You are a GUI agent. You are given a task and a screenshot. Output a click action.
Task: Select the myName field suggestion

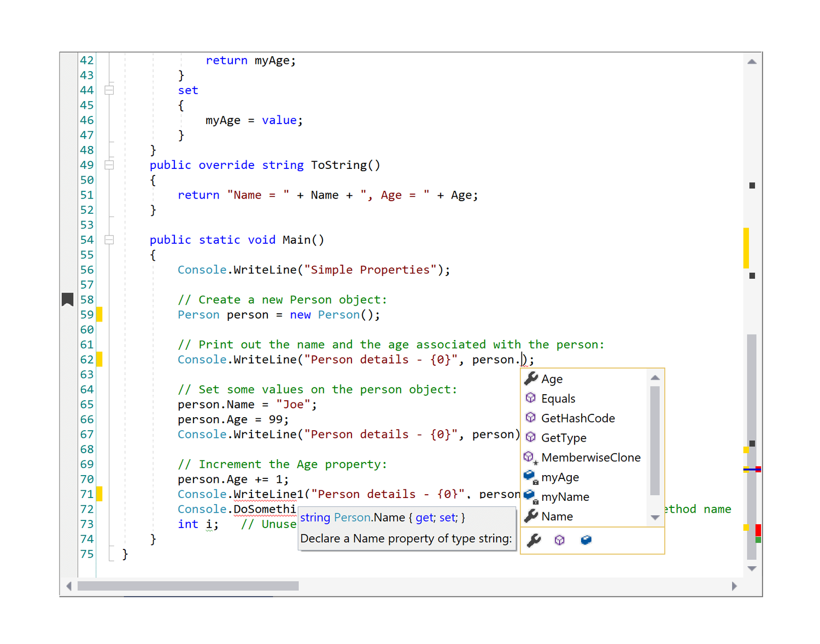565,496
